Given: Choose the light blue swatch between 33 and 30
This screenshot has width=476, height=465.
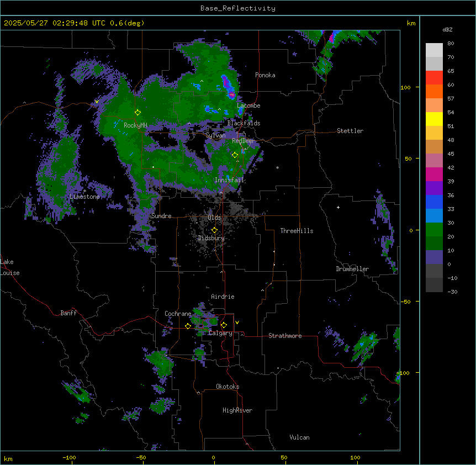Looking at the screenshot, I should point(434,216).
